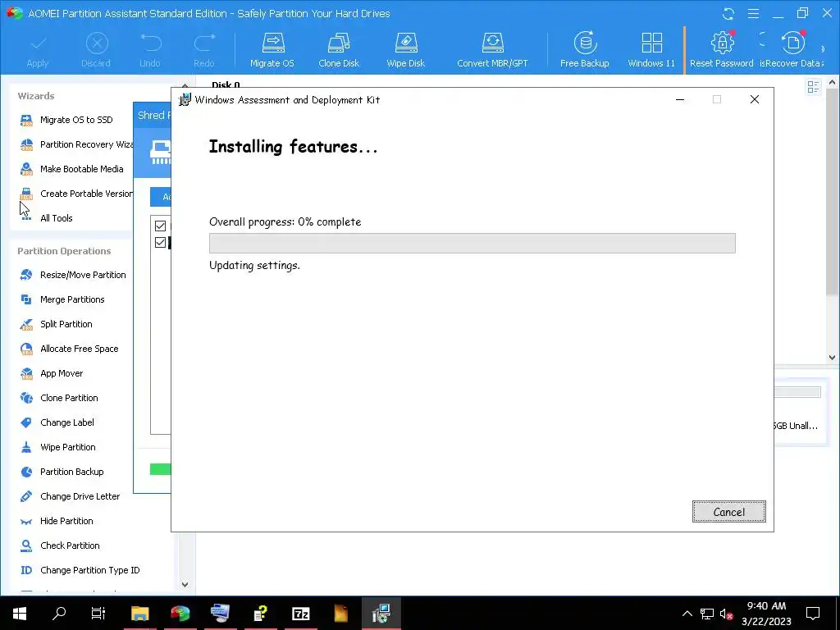840x630 pixels.
Task: Open taskbar Search
Action: pos(59,614)
